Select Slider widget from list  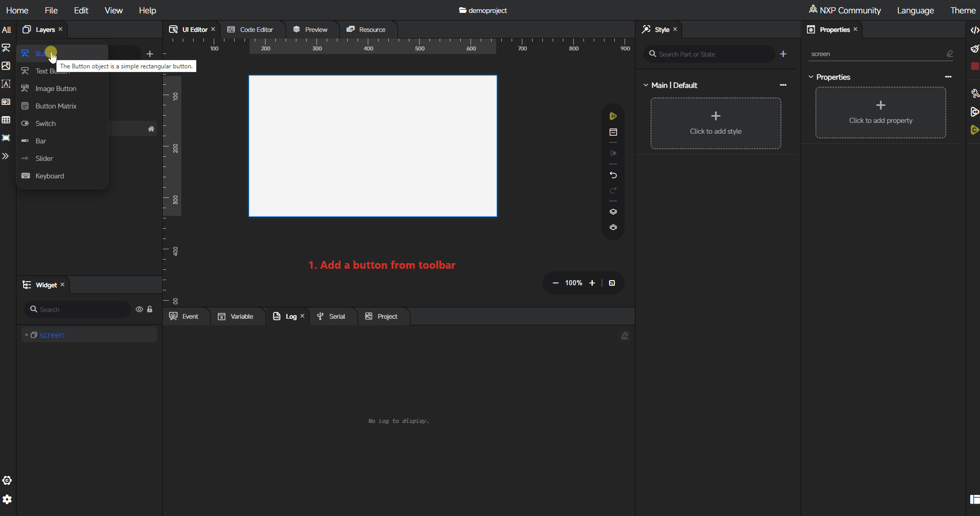(62, 158)
